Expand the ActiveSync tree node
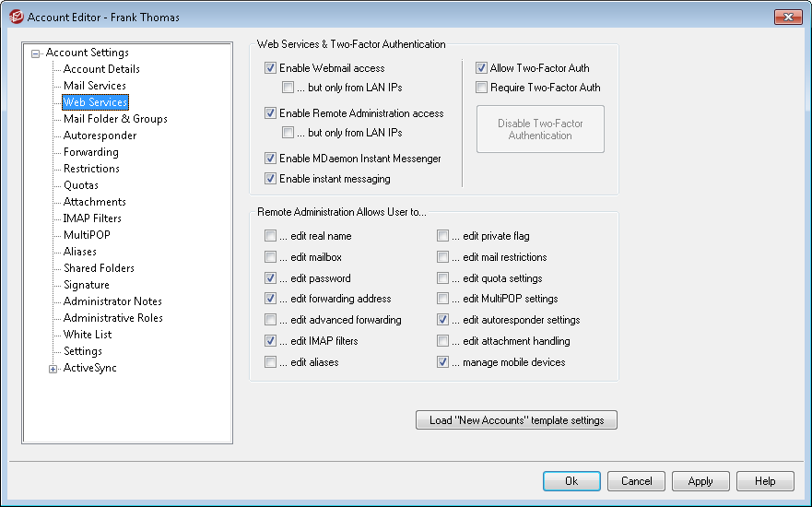Image resolution: width=812 pixels, height=507 pixels. tap(53, 369)
